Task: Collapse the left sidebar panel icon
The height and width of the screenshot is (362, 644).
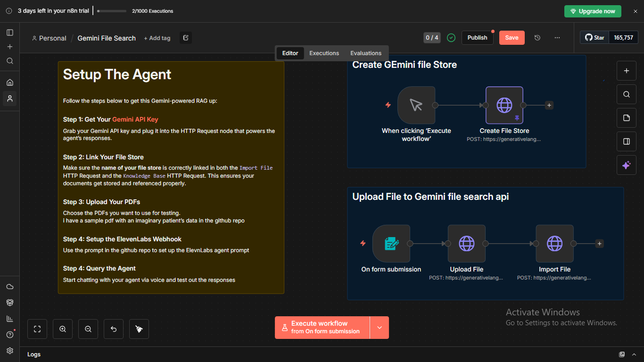Action: [x=10, y=33]
